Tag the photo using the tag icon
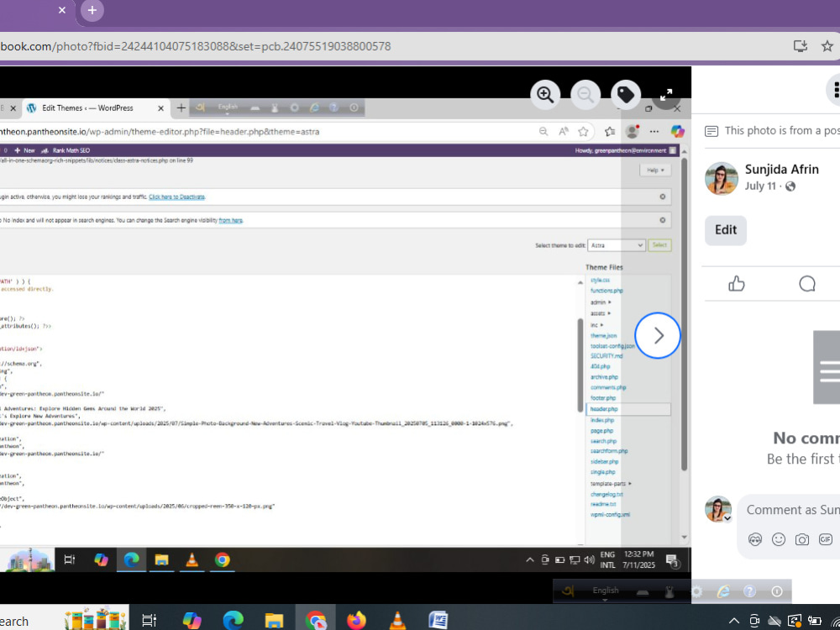840x630 pixels. click(x=626, y=95)
